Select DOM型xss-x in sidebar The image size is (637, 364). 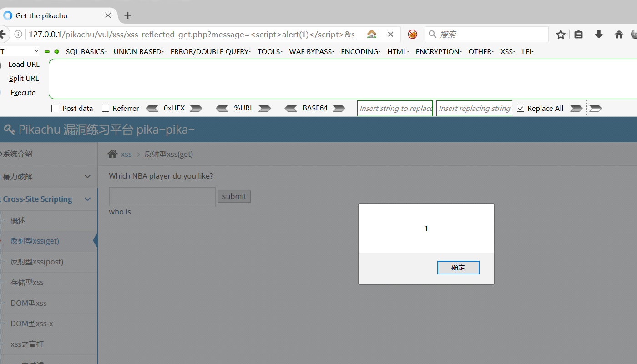(49, 324)
